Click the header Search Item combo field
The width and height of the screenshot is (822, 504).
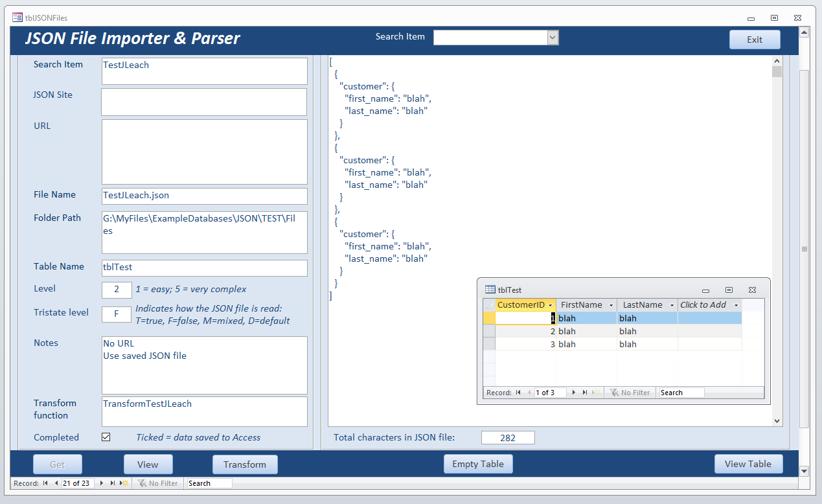pos(490,38)
